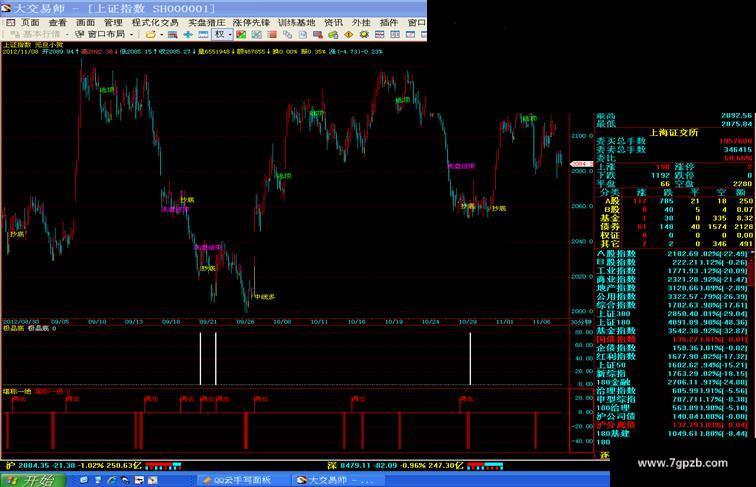Click the 煤称一绝 indicator label
Screen dimensions: 756x487
(x=16, y=392)
